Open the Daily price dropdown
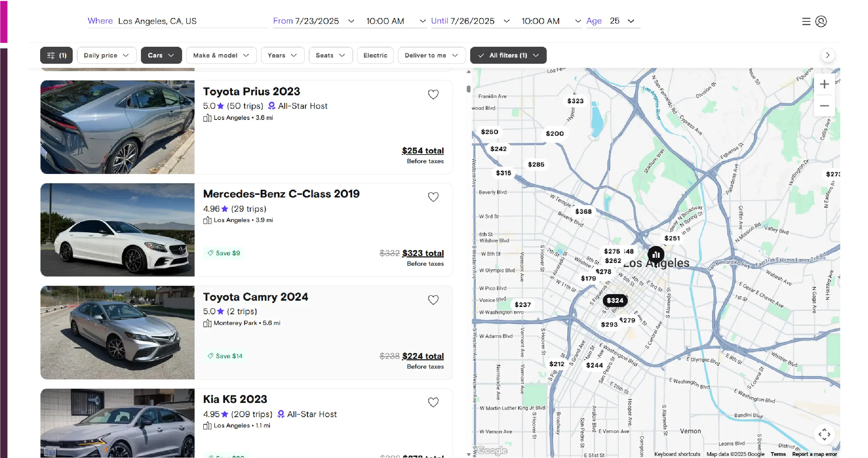Screen dimensions: 868x458 pyautogui.click(x=107, y=55)
